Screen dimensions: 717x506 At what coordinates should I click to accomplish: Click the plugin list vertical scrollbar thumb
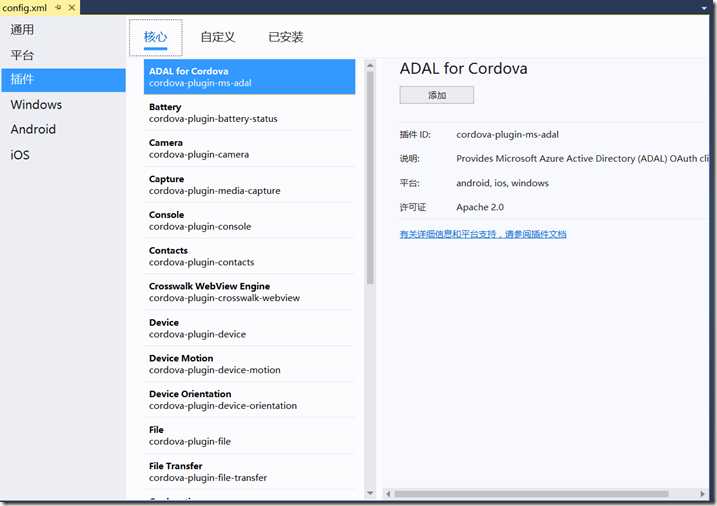(x=370, y=178)
